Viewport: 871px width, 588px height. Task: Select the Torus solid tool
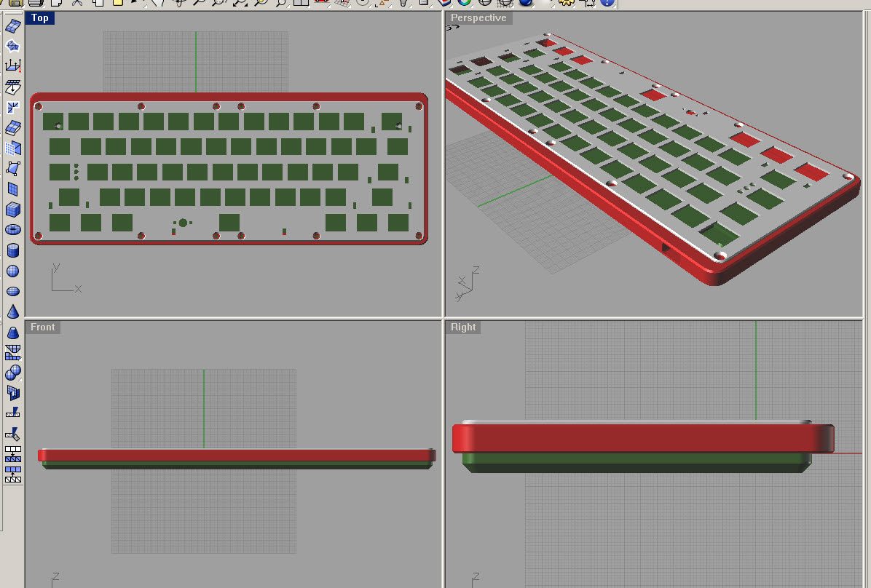tap(13, 230)
